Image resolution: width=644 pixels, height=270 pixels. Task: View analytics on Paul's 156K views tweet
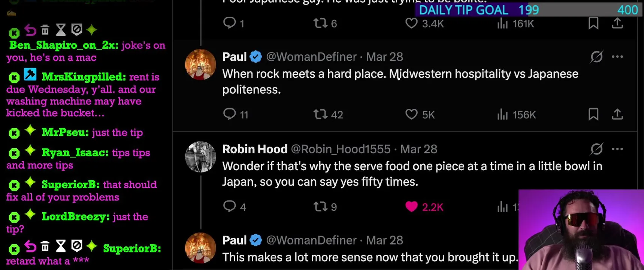(502, 114)
